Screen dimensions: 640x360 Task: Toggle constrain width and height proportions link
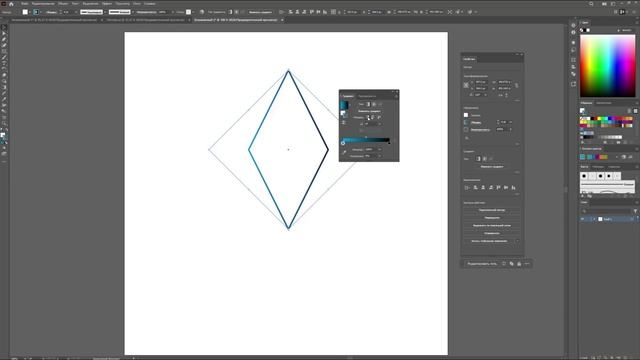tap(517, 85)
